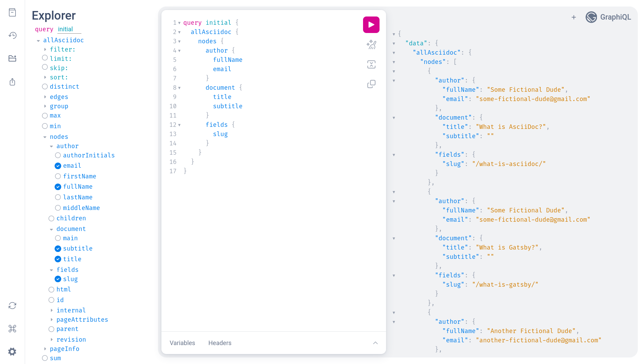Enable the firstName field checkbox
644x364 pixels.
(58, 176)
